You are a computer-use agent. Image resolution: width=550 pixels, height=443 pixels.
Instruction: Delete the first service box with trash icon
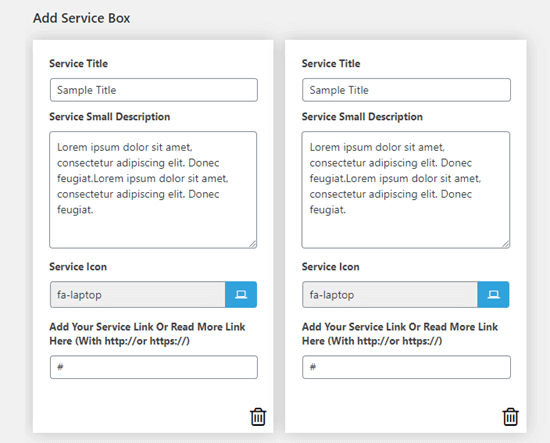[258, 417]
